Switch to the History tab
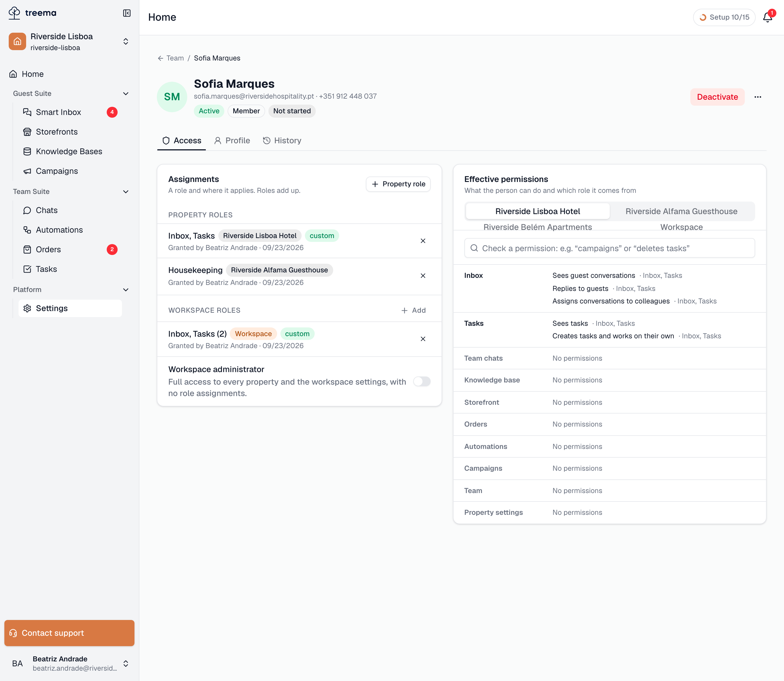784x681 pixels. pos(282,141)
